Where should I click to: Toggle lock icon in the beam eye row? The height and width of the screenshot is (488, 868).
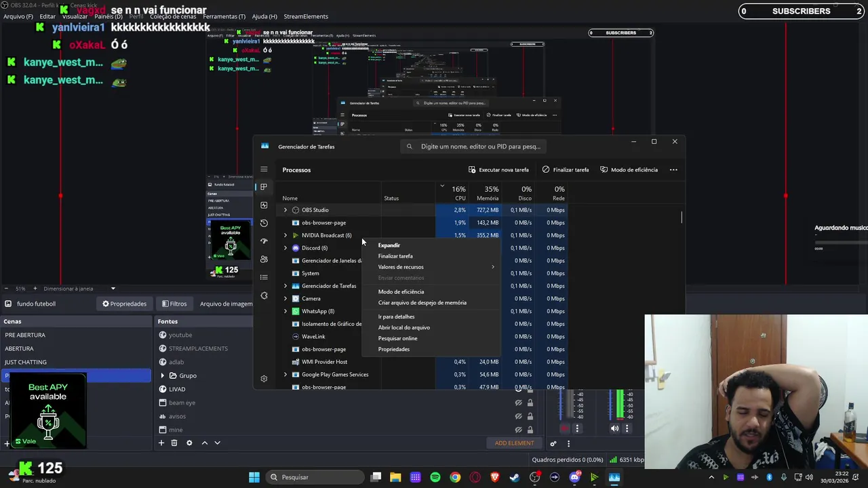pos(530,403)
